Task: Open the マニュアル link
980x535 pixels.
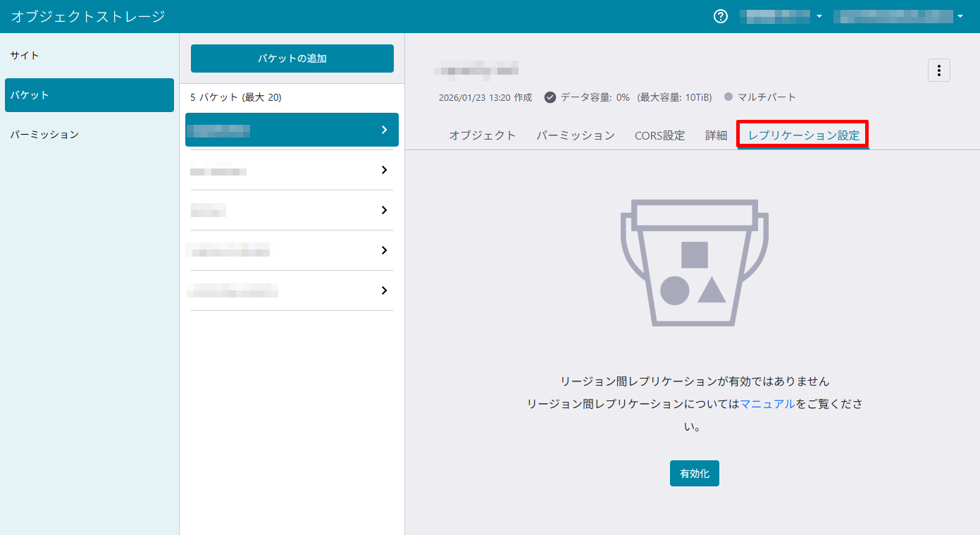Action: click(767, 404)
